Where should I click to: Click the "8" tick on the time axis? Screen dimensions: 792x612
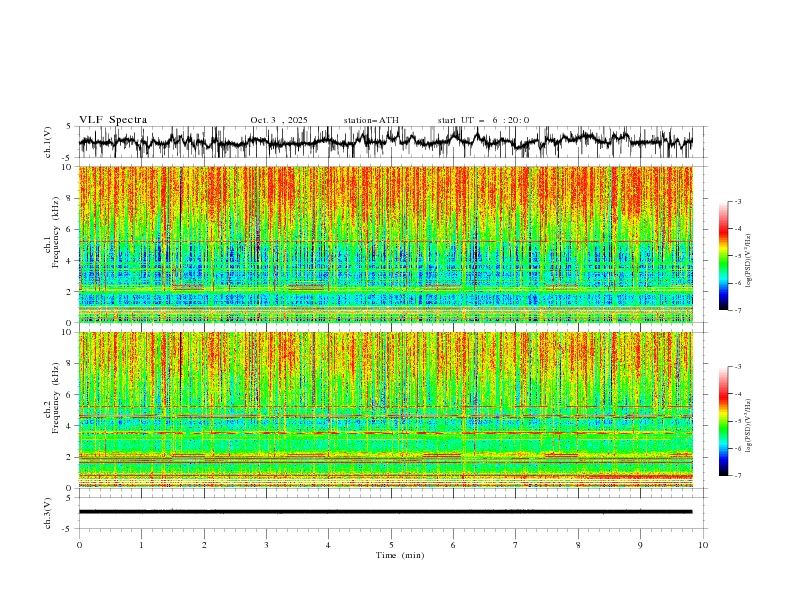(578, 545)
